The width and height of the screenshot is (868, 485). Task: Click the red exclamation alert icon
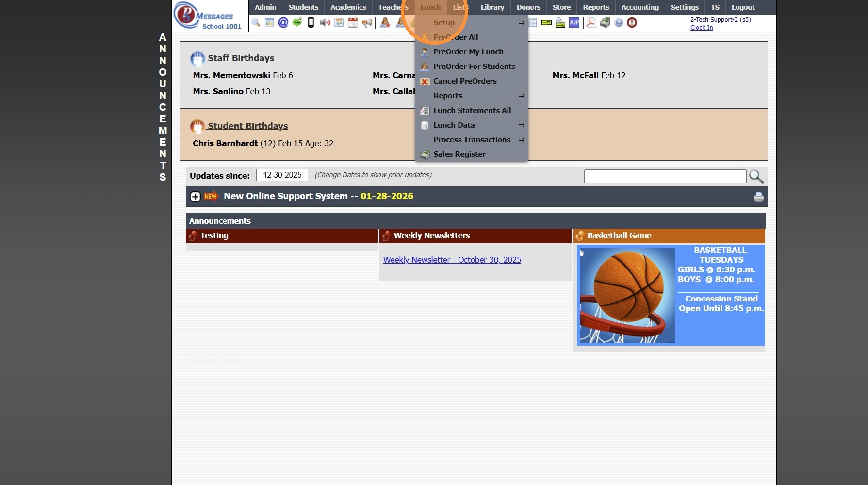tap(632, 23)
